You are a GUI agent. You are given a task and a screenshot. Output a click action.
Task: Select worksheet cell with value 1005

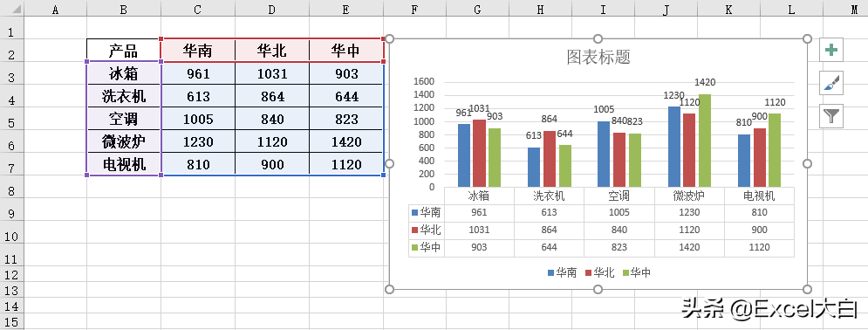(x=198, y=119)
